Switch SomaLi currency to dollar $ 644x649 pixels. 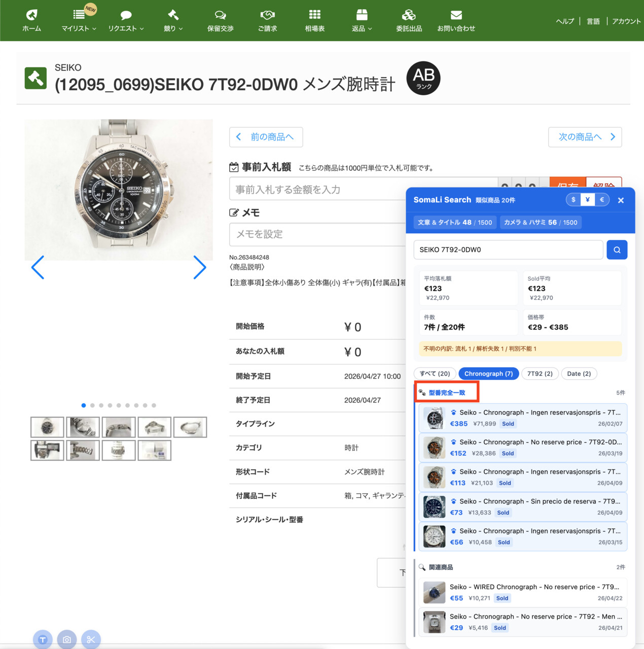(x=574, y=200)
